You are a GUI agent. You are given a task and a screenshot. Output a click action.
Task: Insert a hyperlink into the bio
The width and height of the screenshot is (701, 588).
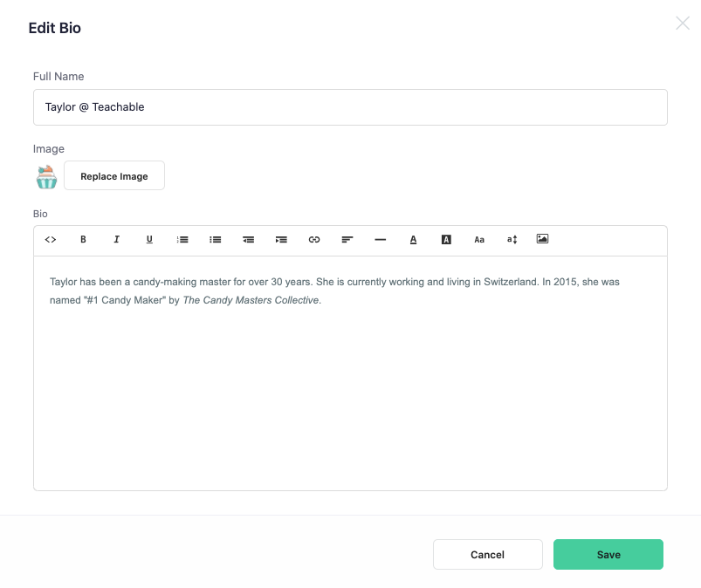point(314,240)
